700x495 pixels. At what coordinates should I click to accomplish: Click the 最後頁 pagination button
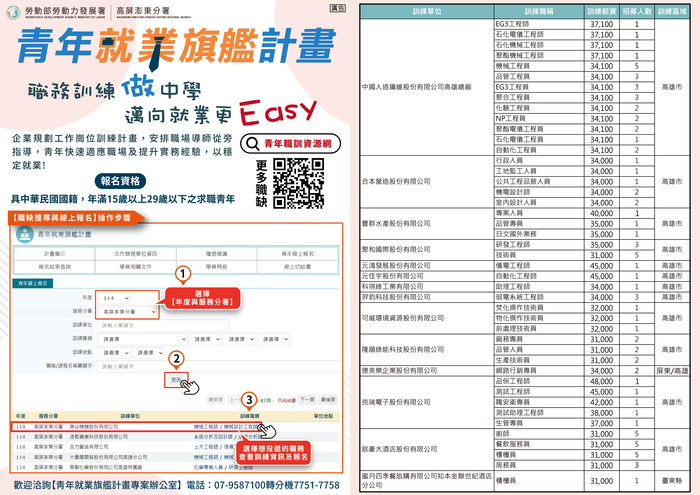tap(328, 400)
